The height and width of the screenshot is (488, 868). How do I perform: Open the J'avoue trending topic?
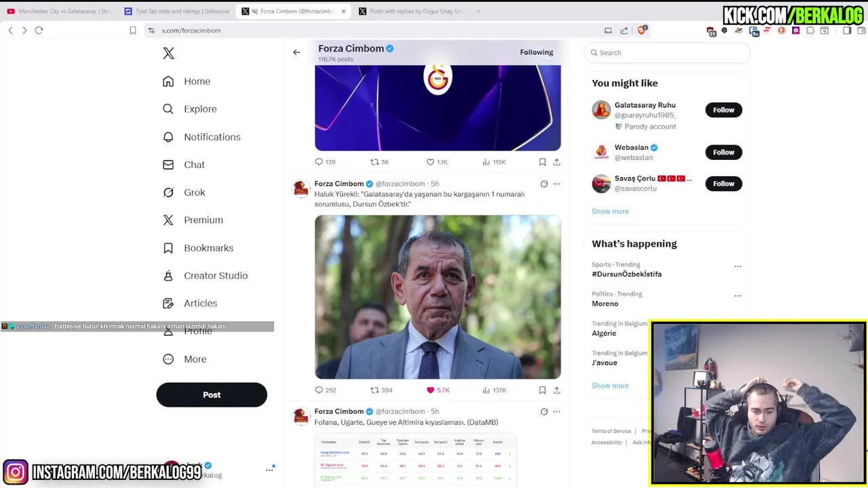(x=604, y=363)
